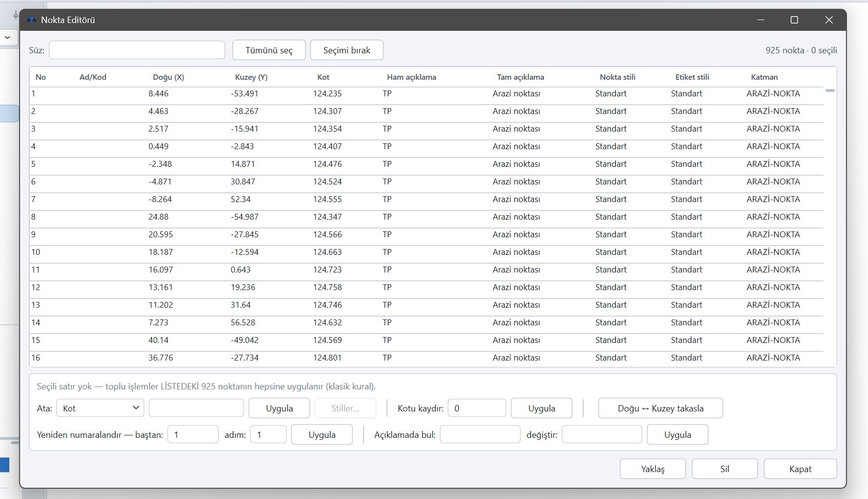This screenshot has width=868, height=499.
Task: Click the Seçimi bırak button
Action: (x=346, y=50)
